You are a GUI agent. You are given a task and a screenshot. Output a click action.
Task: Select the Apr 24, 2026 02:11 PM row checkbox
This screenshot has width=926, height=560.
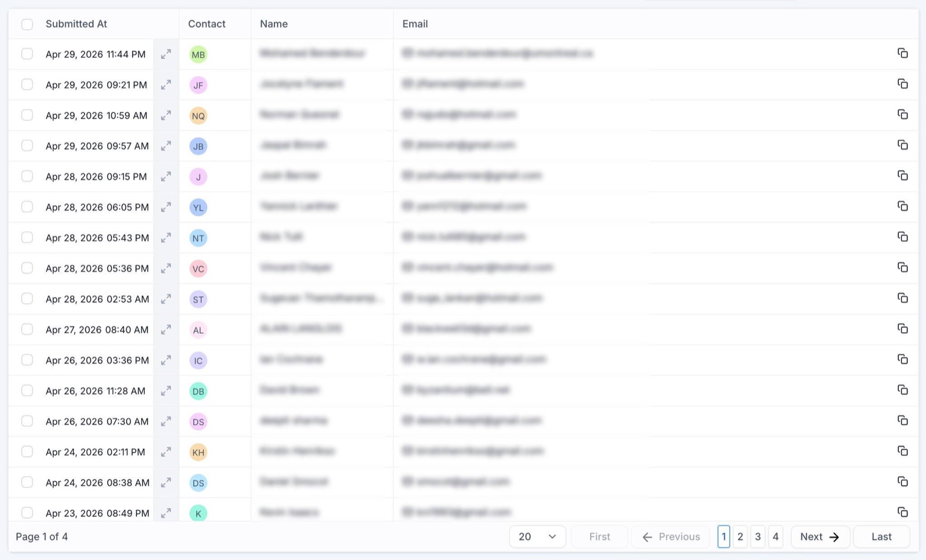pyautogui.click(x=27, y=451)
